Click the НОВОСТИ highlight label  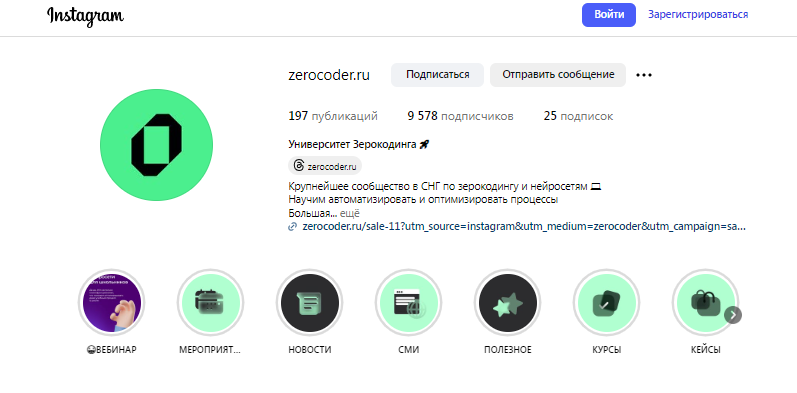310,350
